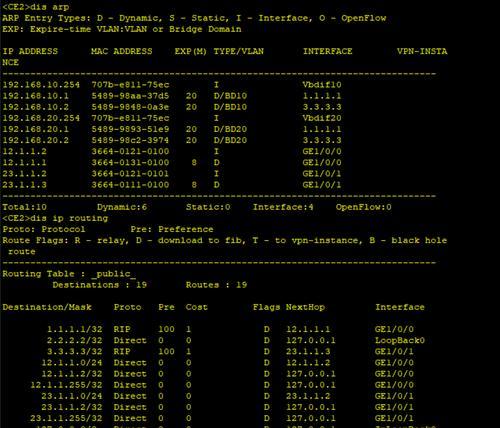Click MAC address 3664-0111-0100

[130, 185]
